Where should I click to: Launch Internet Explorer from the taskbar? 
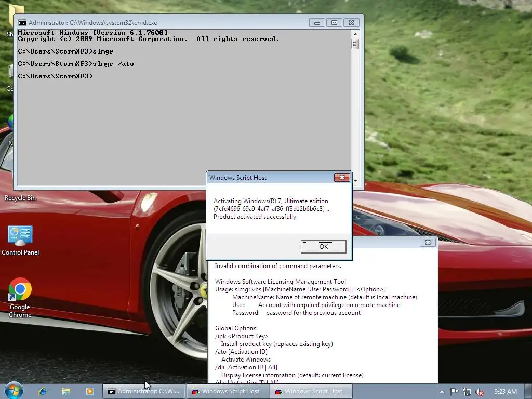[x=43, y=391]
